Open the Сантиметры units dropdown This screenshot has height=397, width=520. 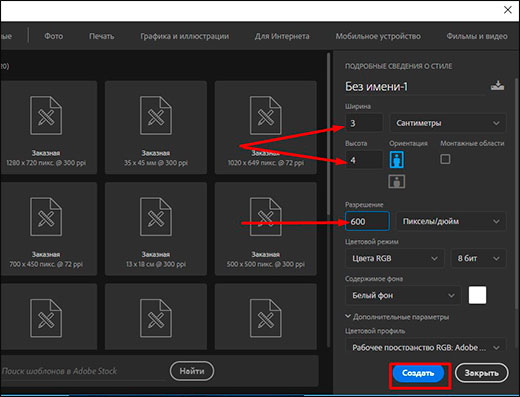(x=448, y=123)
